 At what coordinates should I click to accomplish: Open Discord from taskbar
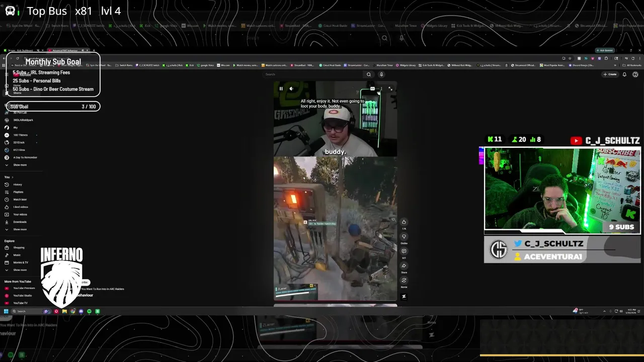coord(81,311)
